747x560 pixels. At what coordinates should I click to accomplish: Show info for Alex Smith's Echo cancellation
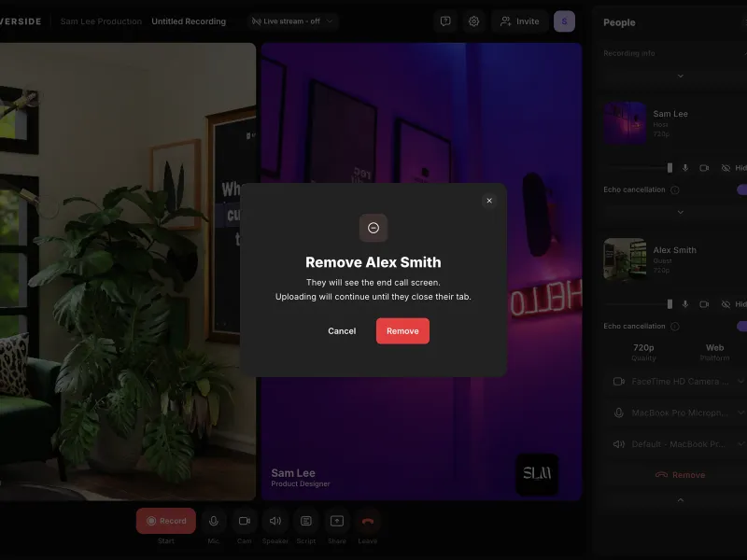tap(674, 326)
